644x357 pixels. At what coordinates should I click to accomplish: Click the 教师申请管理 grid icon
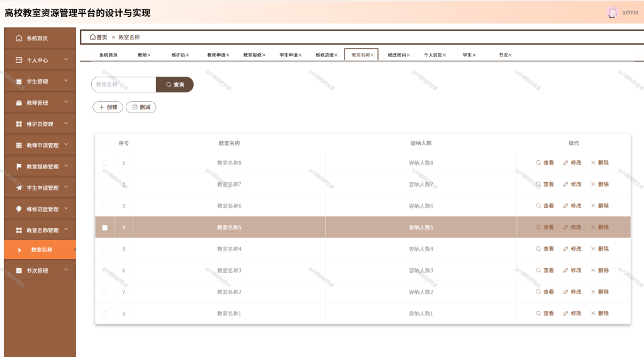tap(19, 145)
